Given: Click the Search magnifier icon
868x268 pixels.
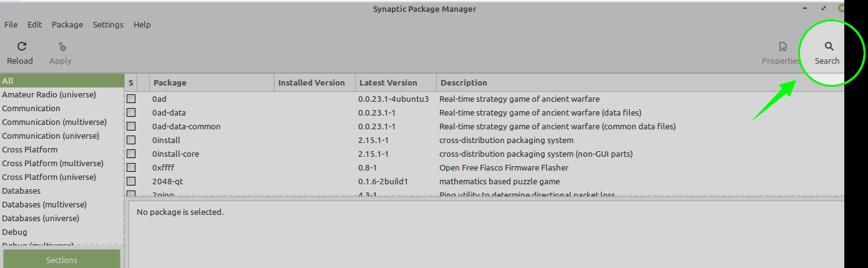Looking at the screenshot, I should [829, 47].
